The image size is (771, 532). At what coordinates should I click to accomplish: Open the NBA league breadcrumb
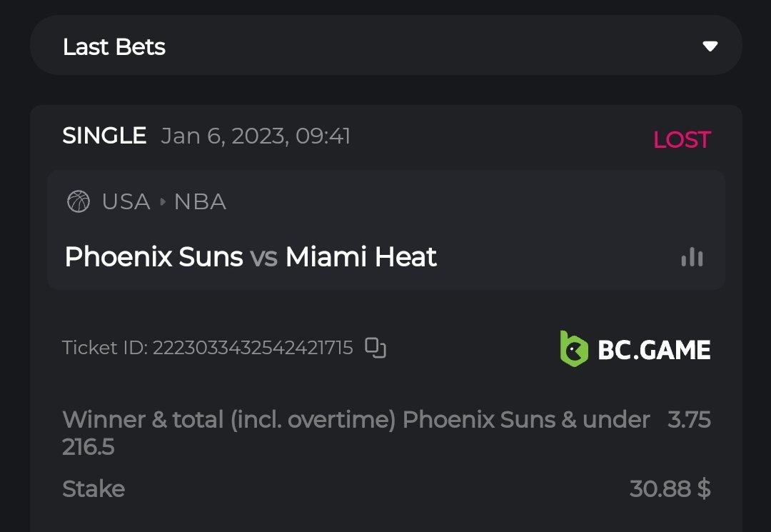[x=200, y=202]
